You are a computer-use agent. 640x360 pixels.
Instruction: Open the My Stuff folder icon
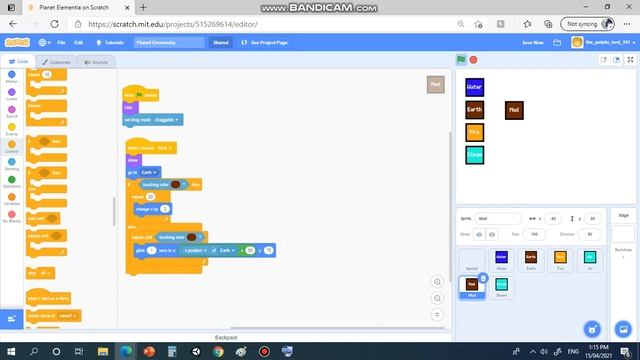(x=557, y=42)
